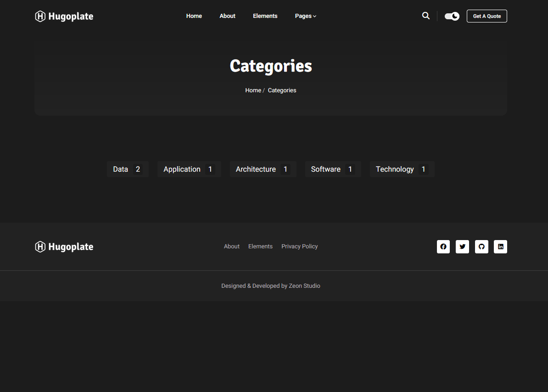Expand the Pages dropdown menu
548x392 pixels.
(305, 16)
